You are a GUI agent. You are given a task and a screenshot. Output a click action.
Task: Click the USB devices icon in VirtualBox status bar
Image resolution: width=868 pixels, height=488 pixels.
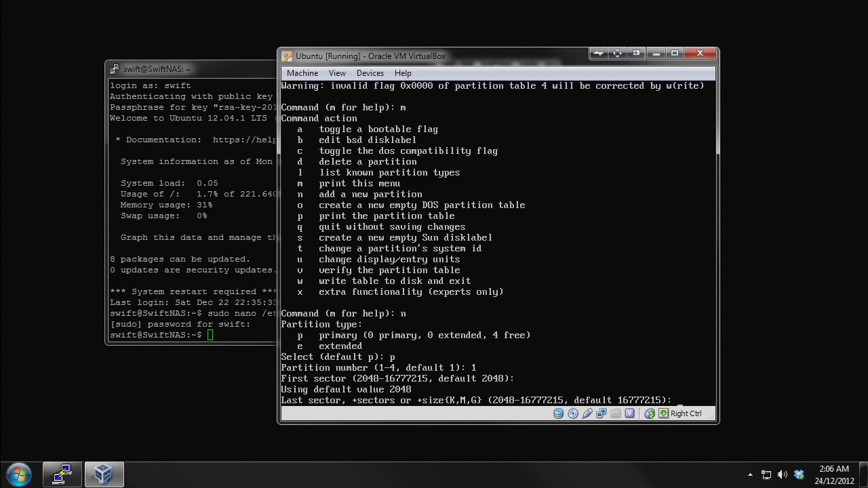coord(587,413)
